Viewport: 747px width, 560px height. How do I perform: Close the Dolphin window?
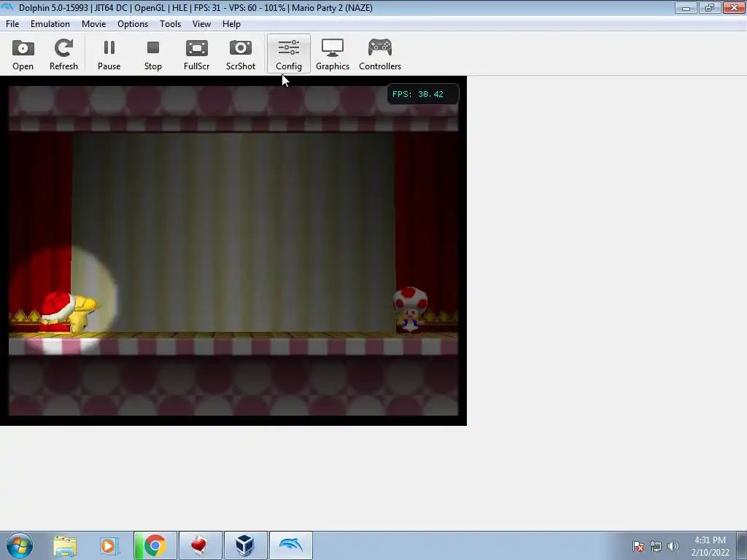click(x=734, y=7)
